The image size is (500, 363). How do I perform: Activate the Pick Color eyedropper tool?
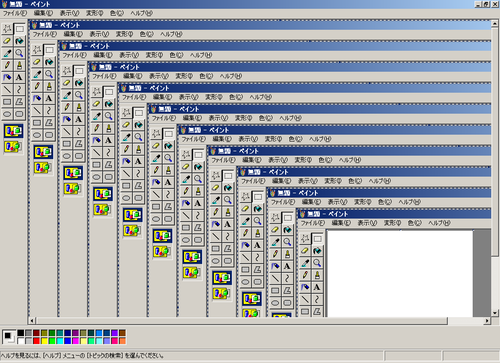click(7, 53)
